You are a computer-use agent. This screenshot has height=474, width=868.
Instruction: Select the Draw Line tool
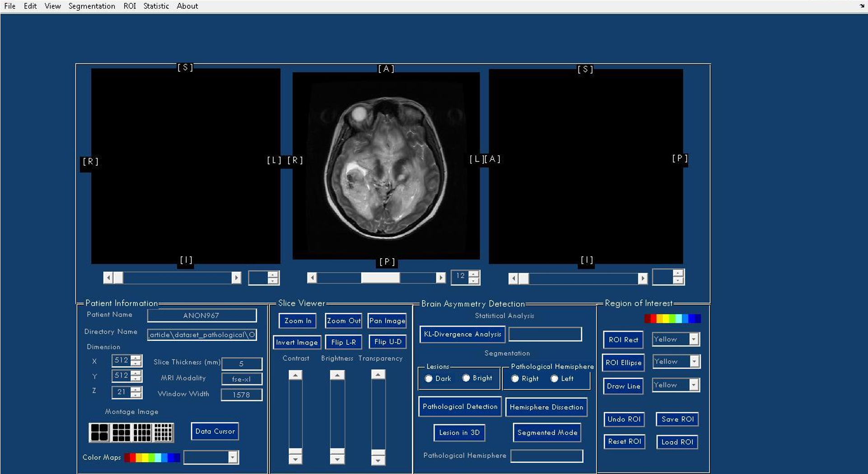pyautogui.click(x=623, y=386)
